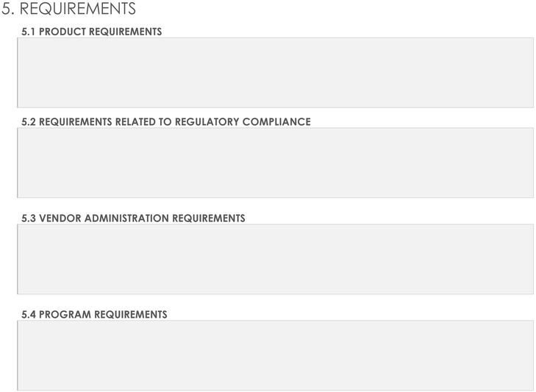Place cursor on the word PRODUCT
This screenshot has width=536, height=392.
[62, 32]
